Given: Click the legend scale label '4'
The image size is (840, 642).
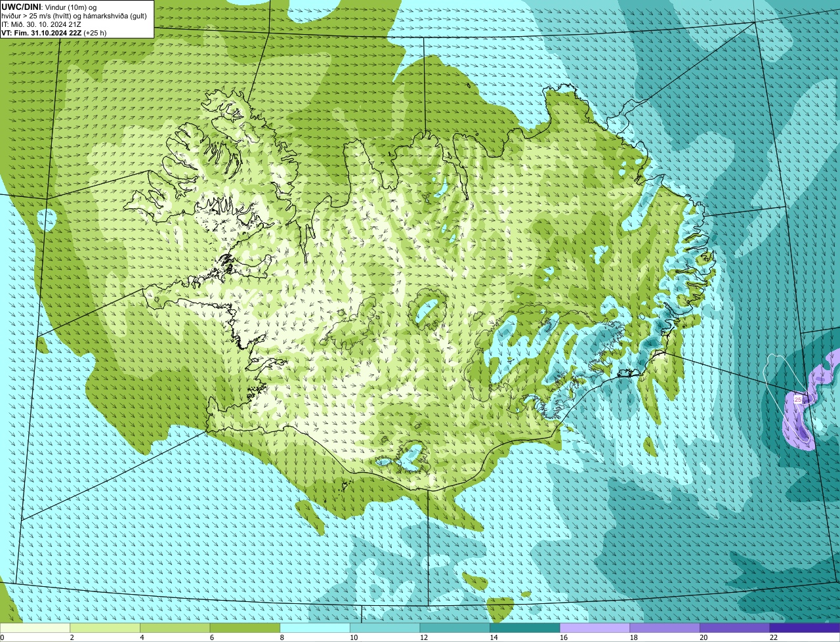Looking at the screenshot, I should [x=142, y=637].
